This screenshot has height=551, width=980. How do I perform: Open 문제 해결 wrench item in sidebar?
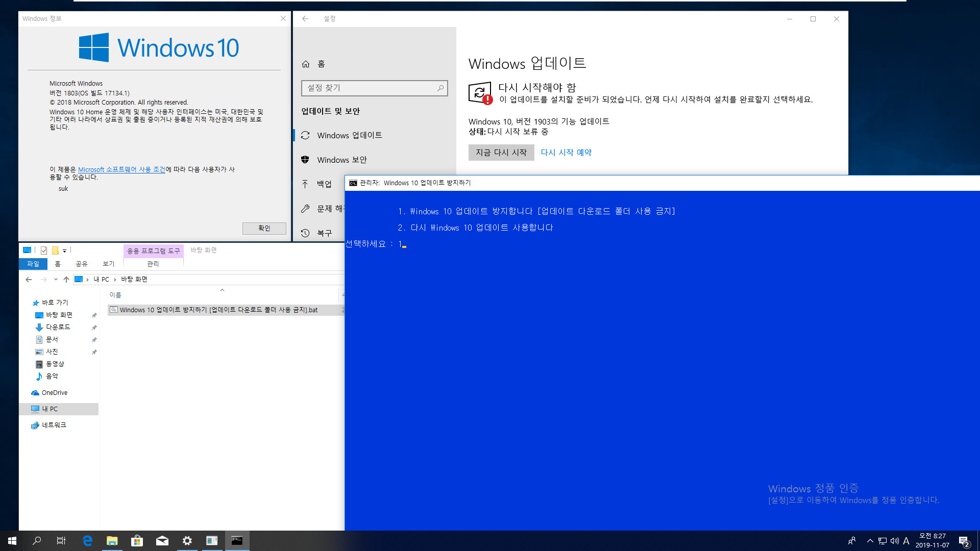point(322,209)
